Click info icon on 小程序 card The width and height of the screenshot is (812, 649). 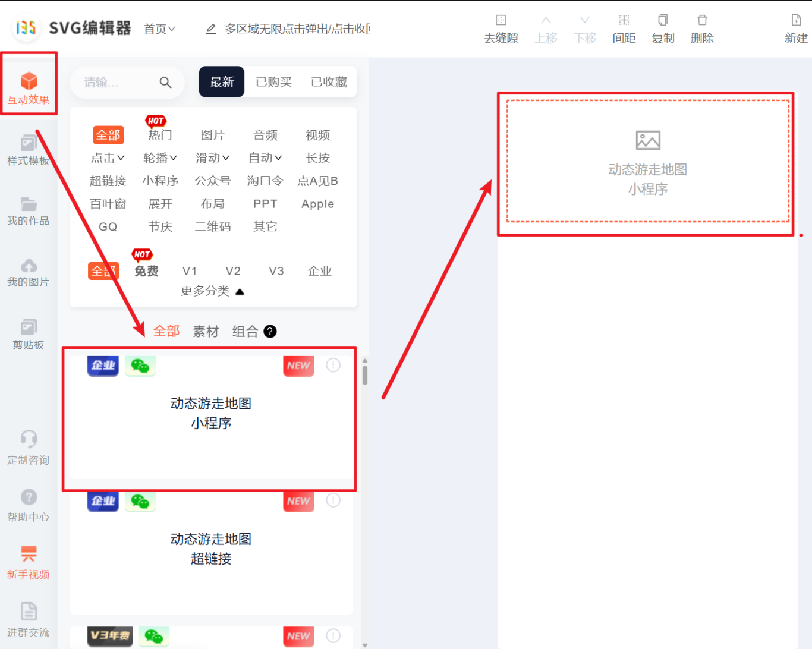pyautogui.click(x=333, y=365)
